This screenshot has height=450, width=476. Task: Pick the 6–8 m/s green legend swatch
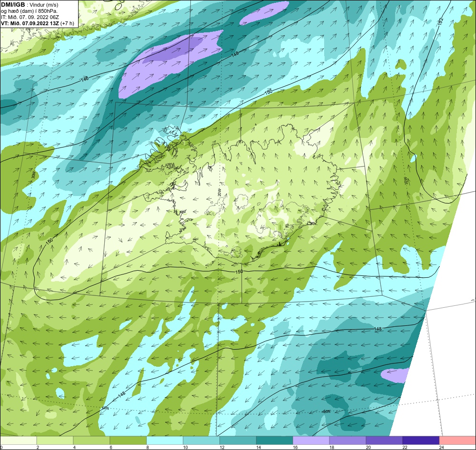(128, 440)
